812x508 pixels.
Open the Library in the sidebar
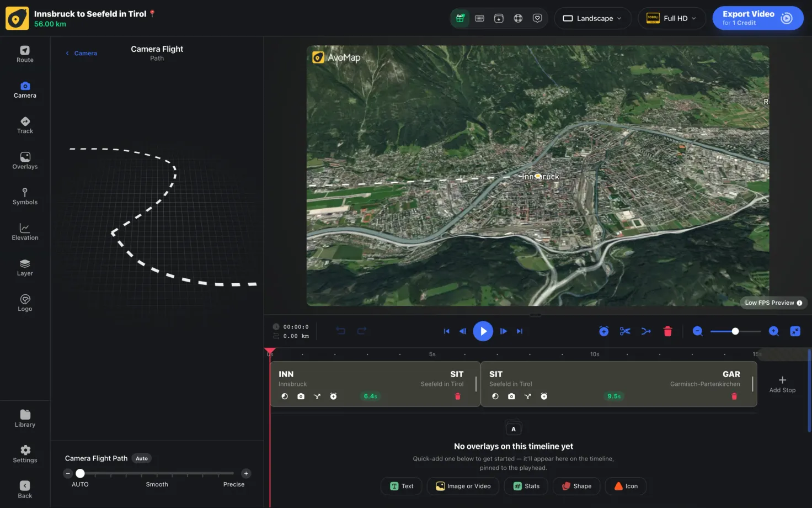pyautogui.click(x=25, y=419)
